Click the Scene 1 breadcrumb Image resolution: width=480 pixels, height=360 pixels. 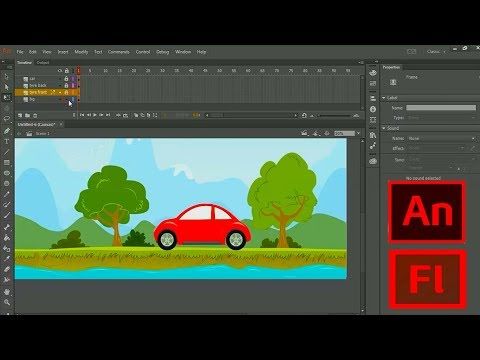42,134
